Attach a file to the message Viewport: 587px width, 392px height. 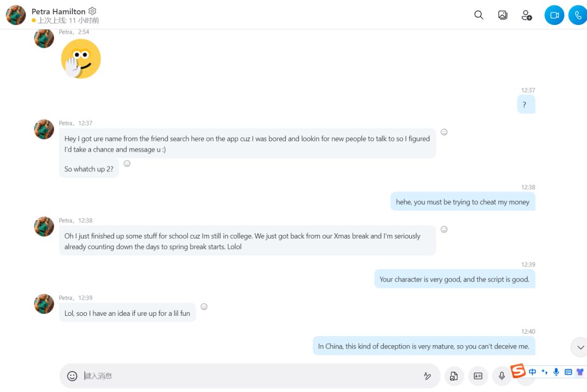tap(454, 376)
